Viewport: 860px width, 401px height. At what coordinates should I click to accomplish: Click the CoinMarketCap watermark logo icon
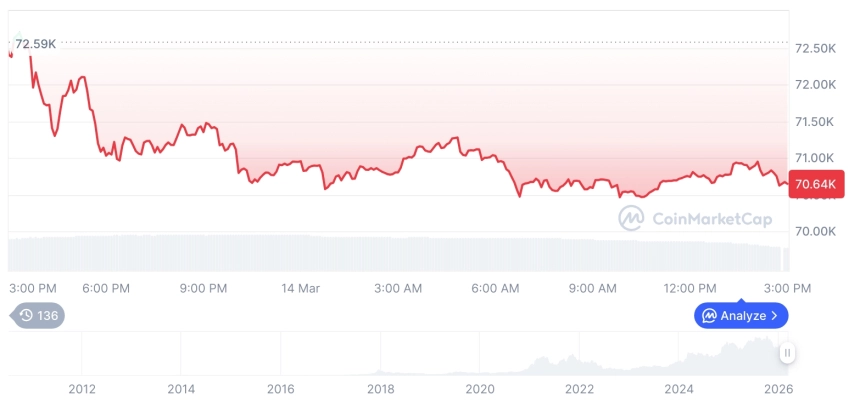tap(630, 217)
